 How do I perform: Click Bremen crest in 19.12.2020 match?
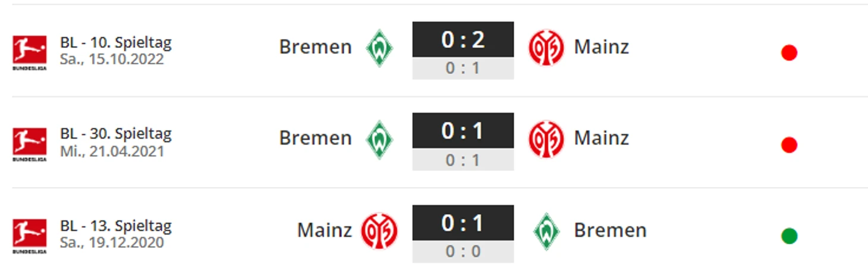[x=546, y=231]
